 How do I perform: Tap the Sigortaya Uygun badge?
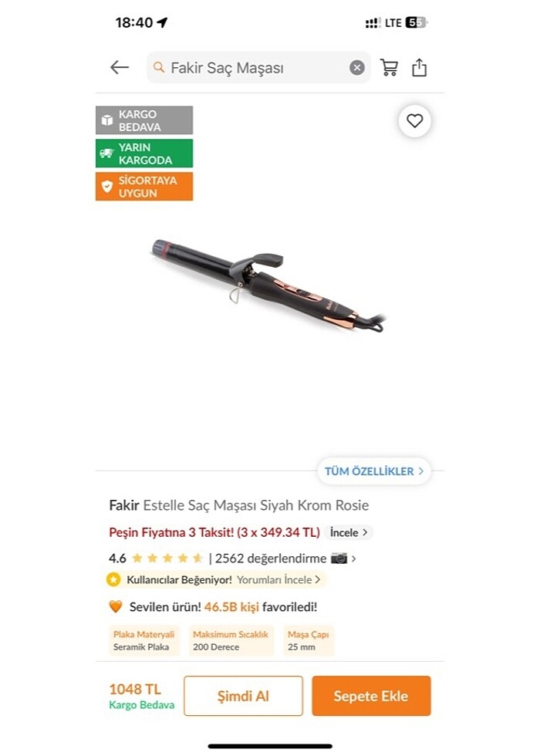tap(144, 187)
